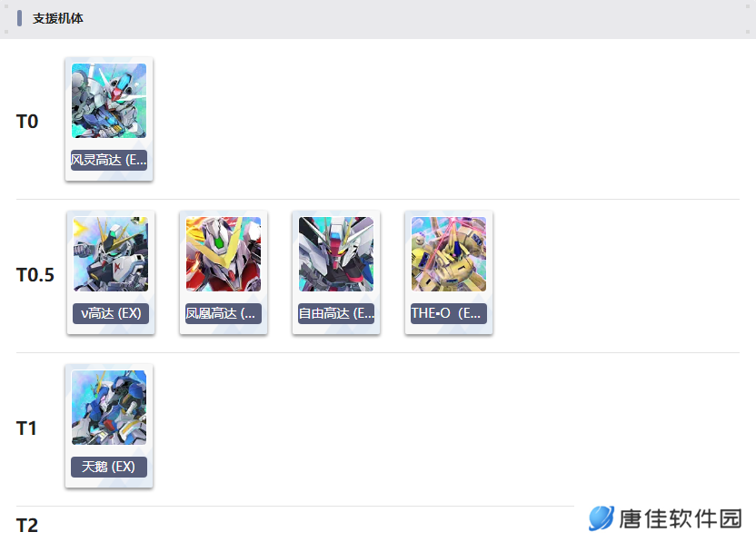Open the 凤凰高达 portrait image
The height and width of the screenshot is (542, 756).
(224, 254)
